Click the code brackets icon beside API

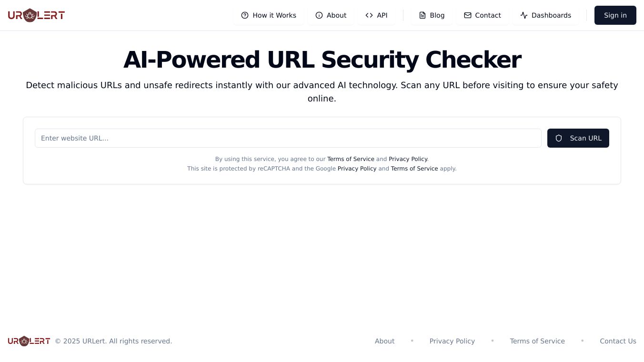[369, 15]
